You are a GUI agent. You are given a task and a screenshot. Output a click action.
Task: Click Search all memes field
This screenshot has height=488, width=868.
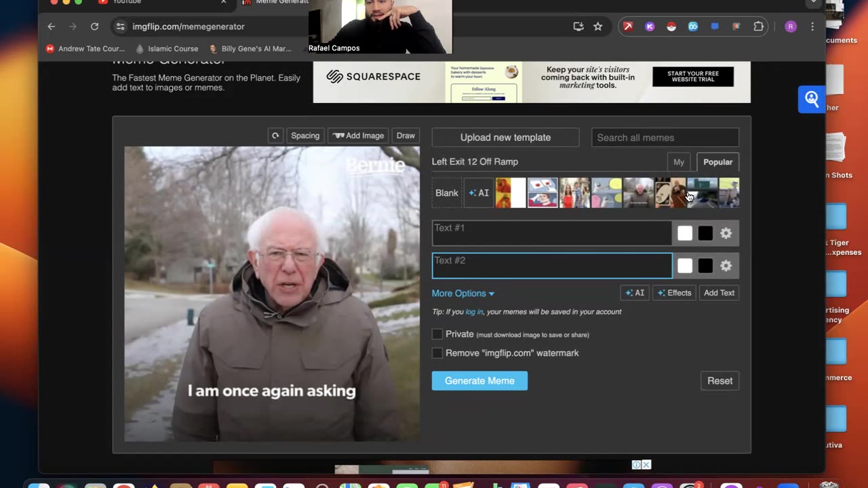click(665, 138)
